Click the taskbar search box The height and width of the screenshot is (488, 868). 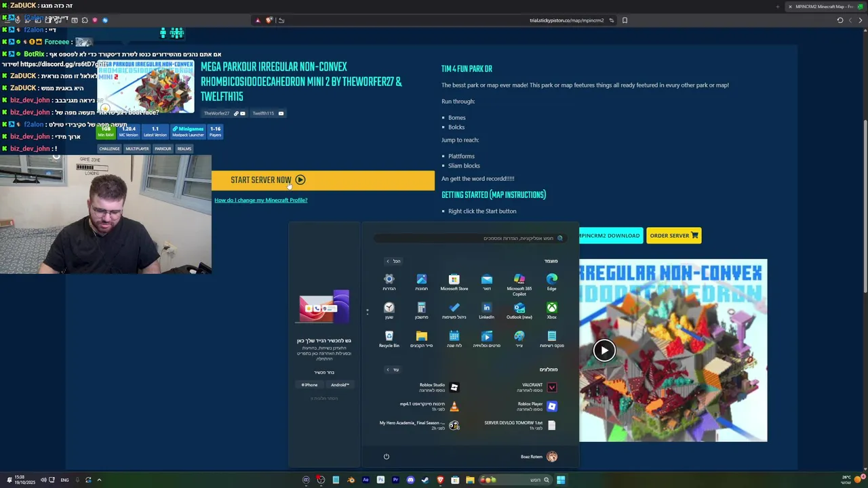[515, 480]
